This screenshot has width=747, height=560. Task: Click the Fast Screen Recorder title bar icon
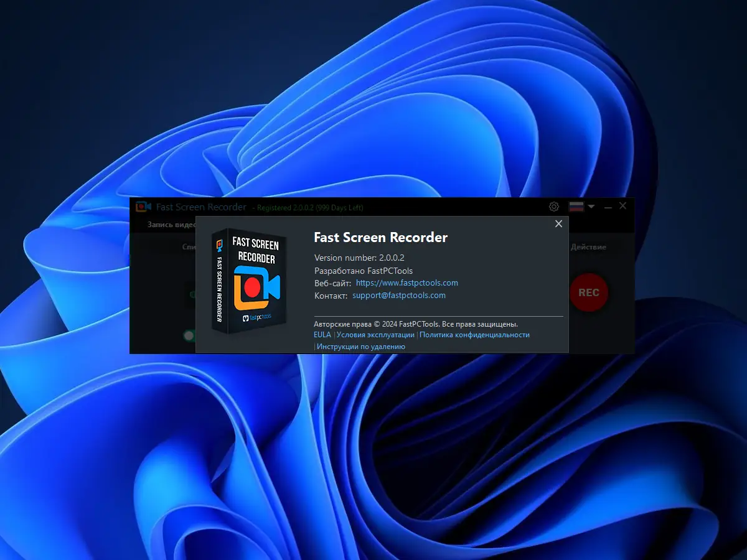pyautogui.click(x=142, y=206)
